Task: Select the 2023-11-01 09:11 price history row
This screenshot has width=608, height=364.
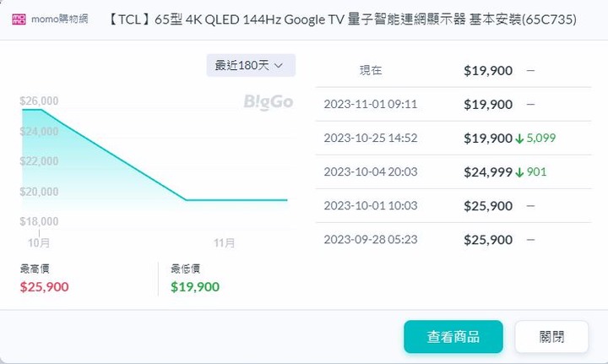Action: click(x=453, y=104)
